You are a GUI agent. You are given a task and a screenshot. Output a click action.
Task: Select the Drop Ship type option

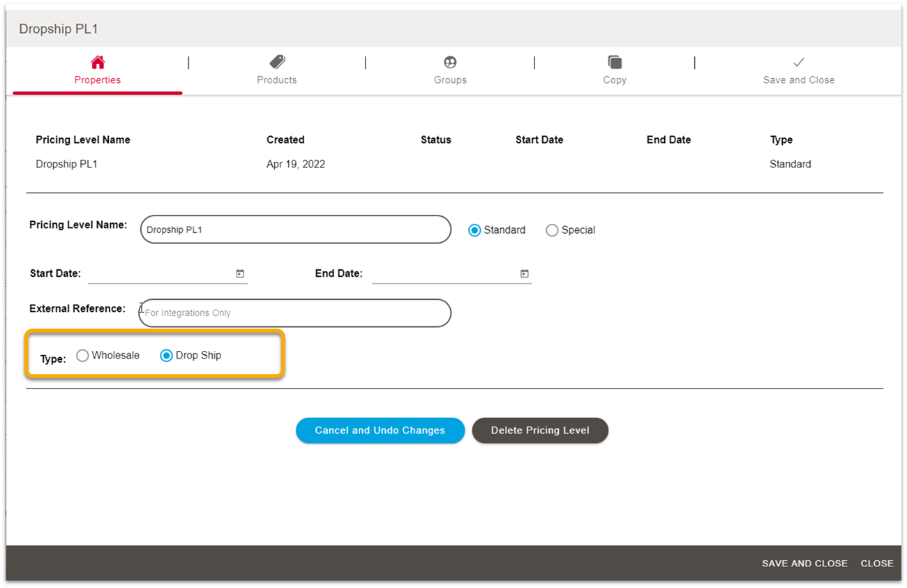click(x=166, y=355)
